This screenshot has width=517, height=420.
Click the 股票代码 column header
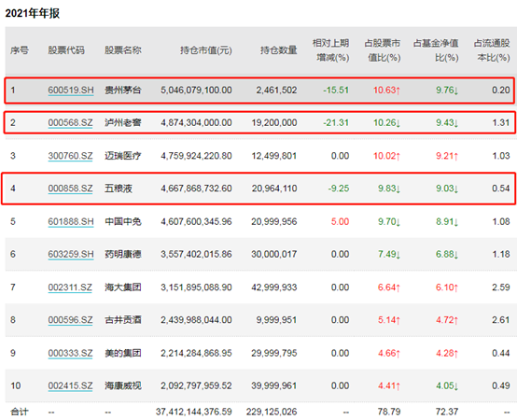[66, 50]
